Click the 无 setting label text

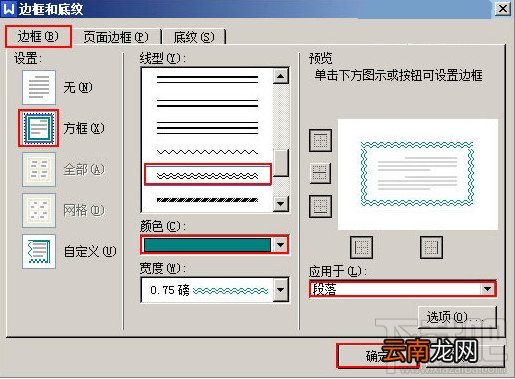pyautogui.click(x=78, y=88)
